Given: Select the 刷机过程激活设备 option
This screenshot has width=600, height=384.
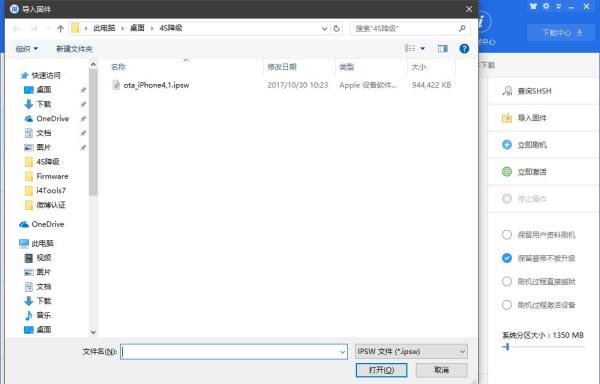Looking at the screenshot, I should pyautogui.click(x=507, y=305).
